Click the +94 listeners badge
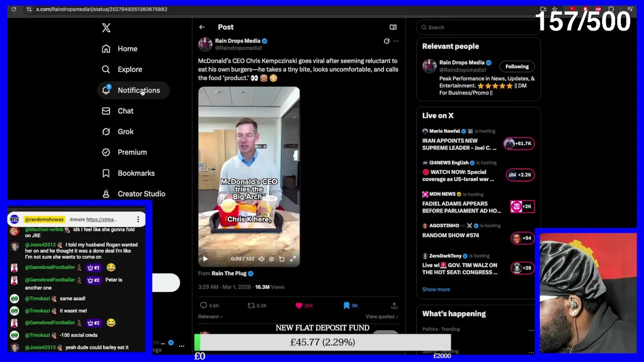The image size is (644, 362). point(522,238)
